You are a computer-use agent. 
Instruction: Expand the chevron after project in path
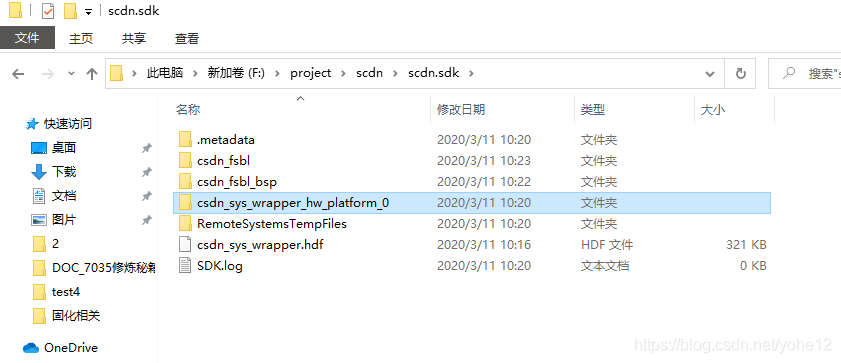344,73
